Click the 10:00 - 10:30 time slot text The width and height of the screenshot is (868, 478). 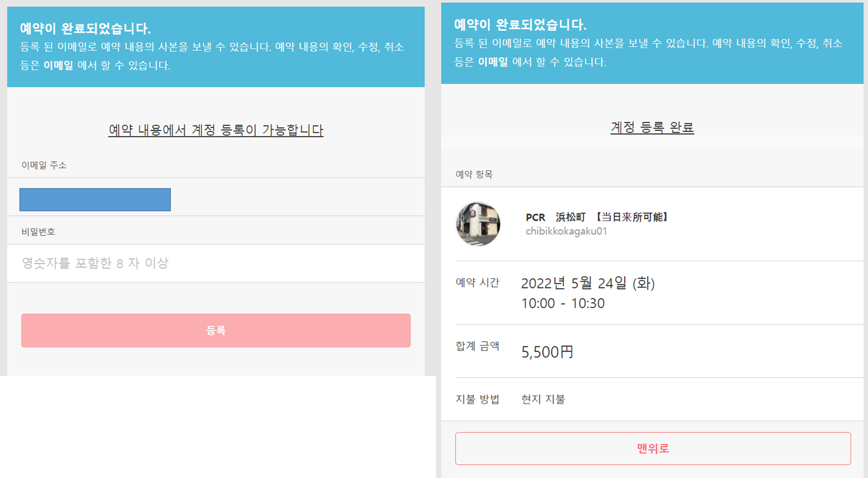(x=563, y=303)
